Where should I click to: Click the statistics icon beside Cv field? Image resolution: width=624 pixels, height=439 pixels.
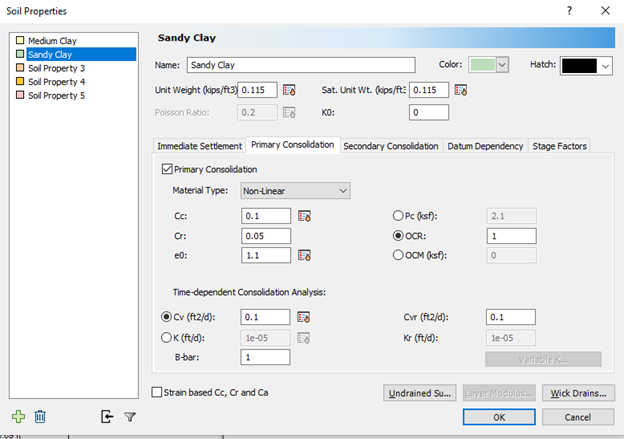304,317
